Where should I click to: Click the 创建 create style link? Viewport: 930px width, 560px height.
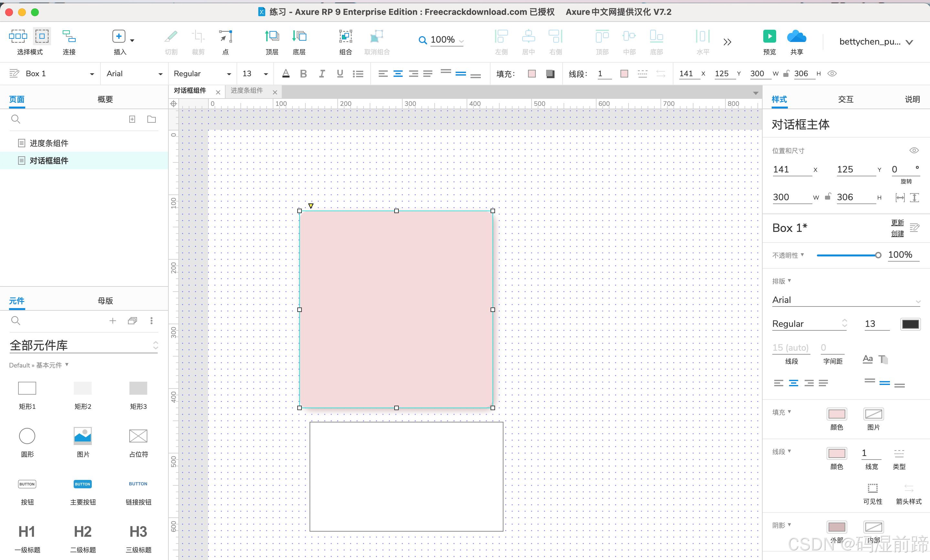[x=897, y=233]
